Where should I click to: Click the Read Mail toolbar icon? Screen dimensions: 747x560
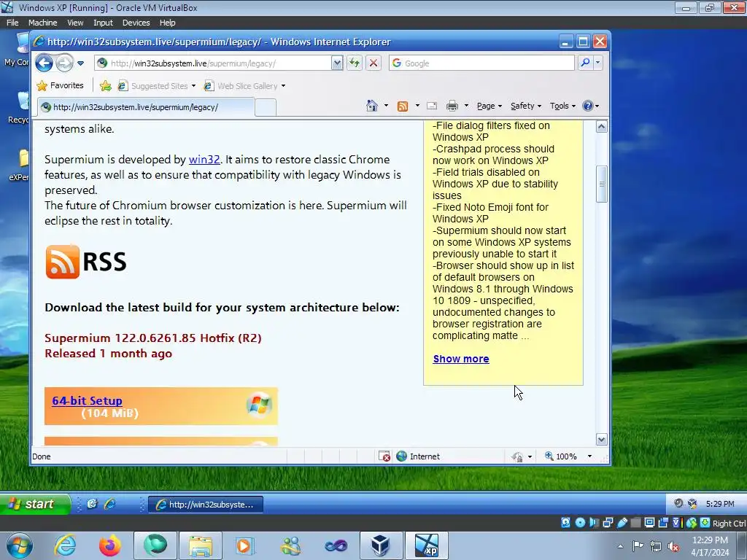point(432,106)
